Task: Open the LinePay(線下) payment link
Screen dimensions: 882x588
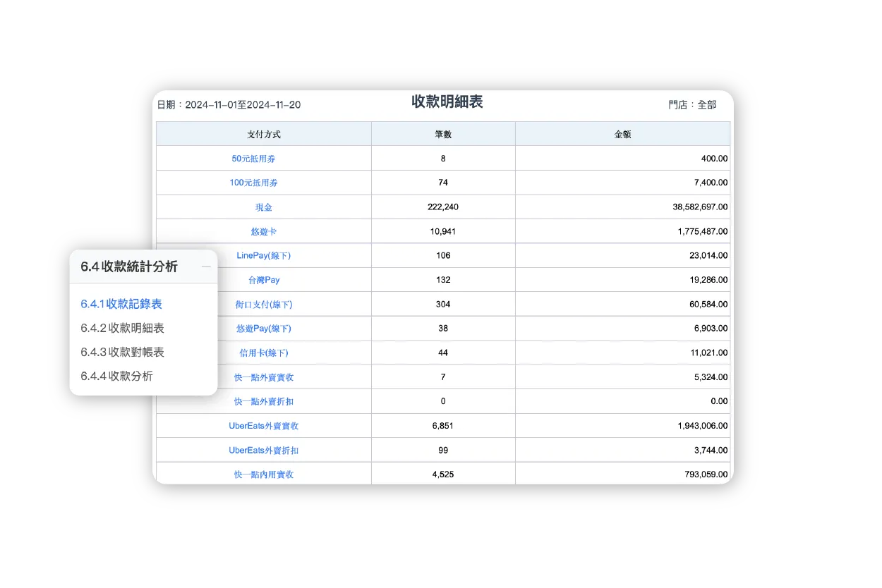Action: click(x=263, y=255)
